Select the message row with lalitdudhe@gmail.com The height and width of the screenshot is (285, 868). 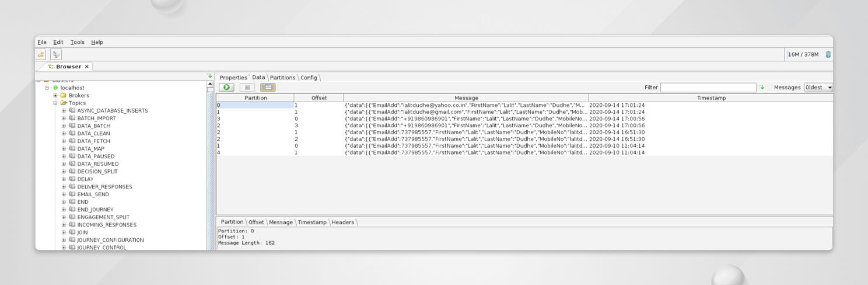coord(524,112)
